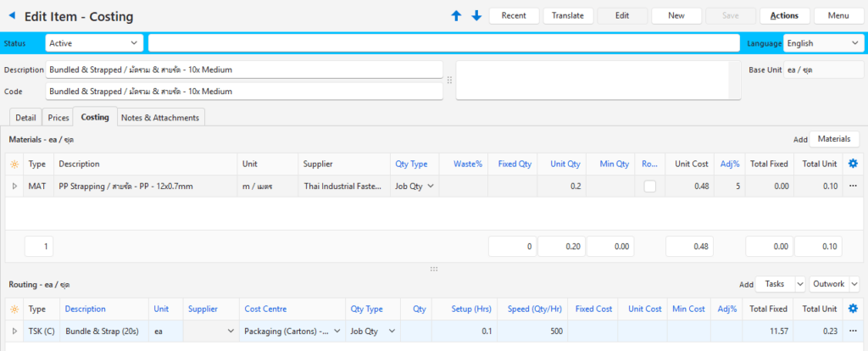
Task: Go to previous record with up arrow
Action: pyautogui.click(x=457, y=16)
